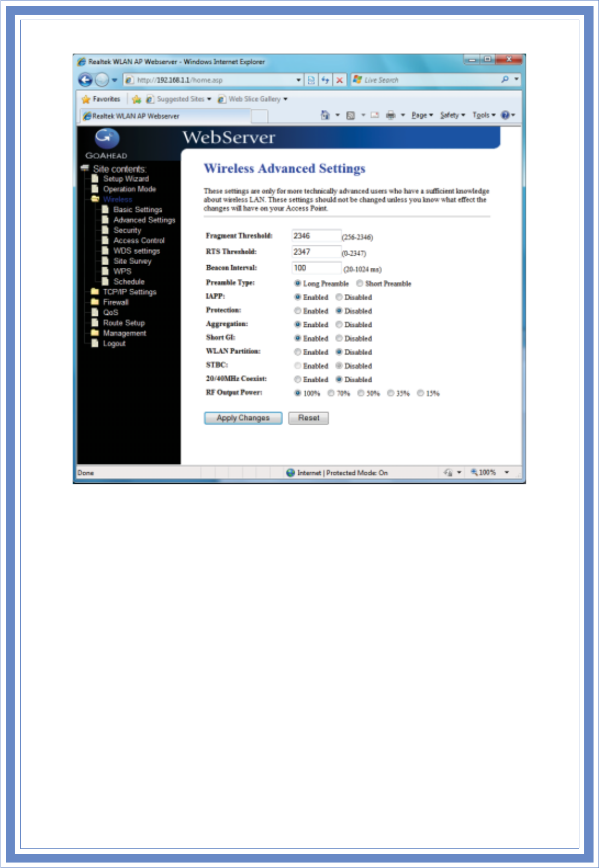Click the Live Search magnifier icon
The image size is (599, 868).
[505, 79]
